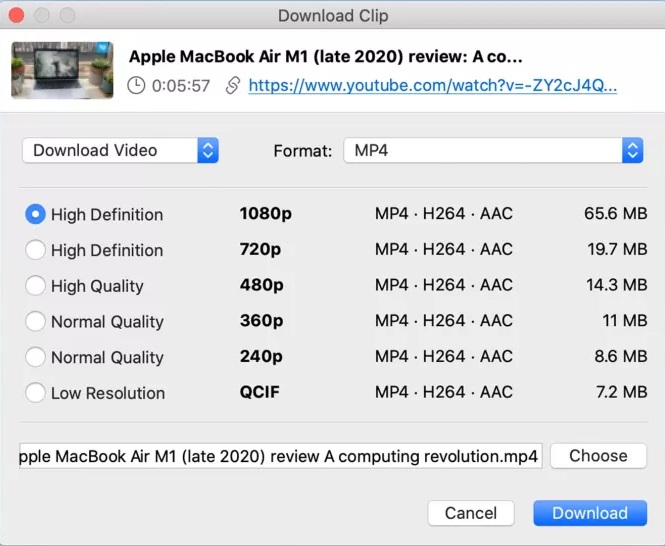Click the bold '720p' resolution label
This screenshot has height=546, width=665.
(260, 249)
